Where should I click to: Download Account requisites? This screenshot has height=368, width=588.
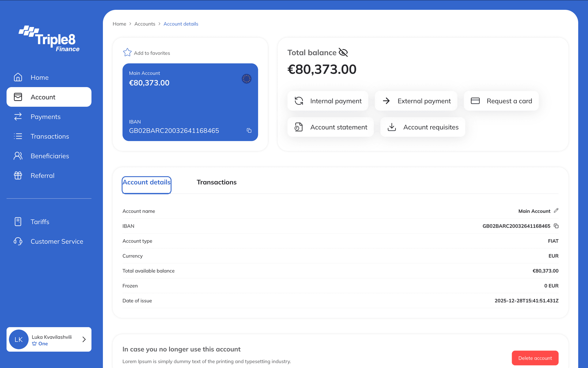pos(423,127)
